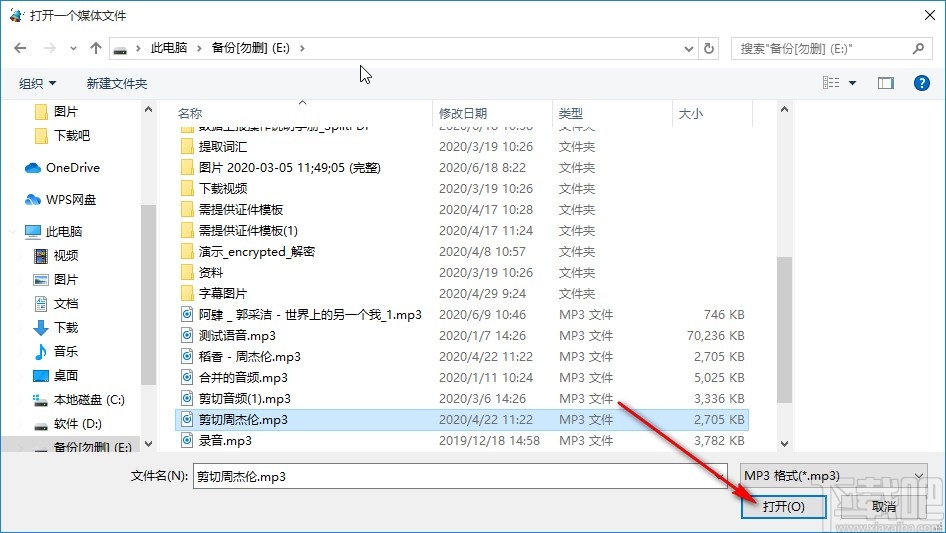Viewport: 946px width, 533px height.
Task: Click the 打开(O) button
Action: point(783,506)
